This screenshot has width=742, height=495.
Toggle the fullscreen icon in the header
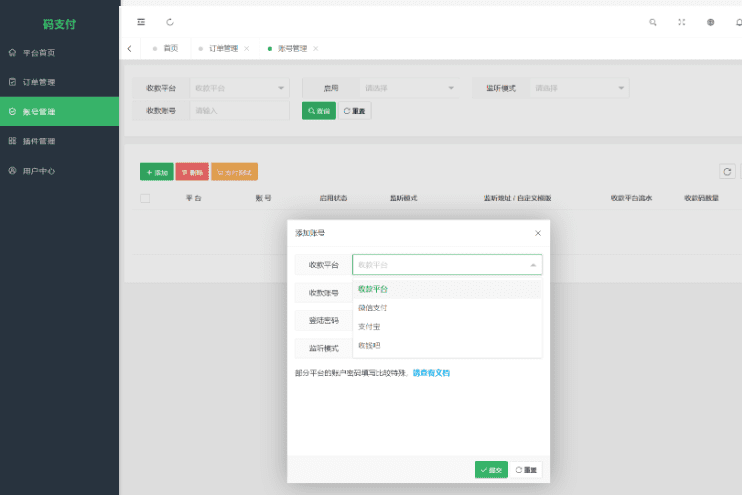[x=681, y=22]
